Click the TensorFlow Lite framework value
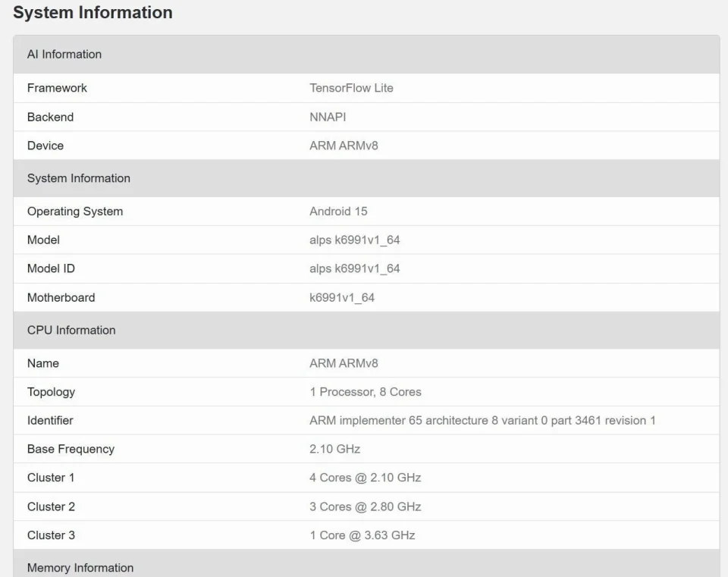Screen dimensions: 728x577 [351, 88]
